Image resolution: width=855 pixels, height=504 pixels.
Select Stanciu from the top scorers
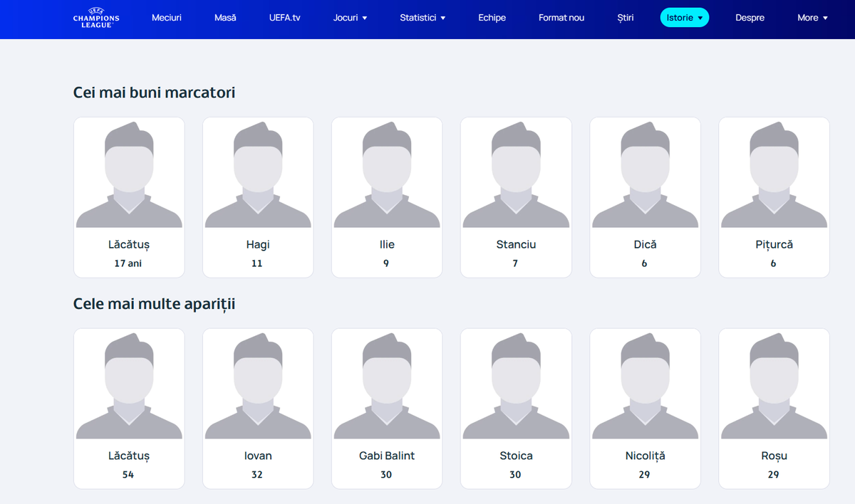516,196
